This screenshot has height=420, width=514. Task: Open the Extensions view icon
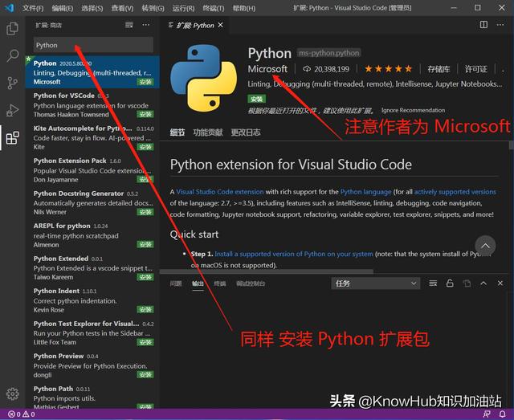coord(13,137)
